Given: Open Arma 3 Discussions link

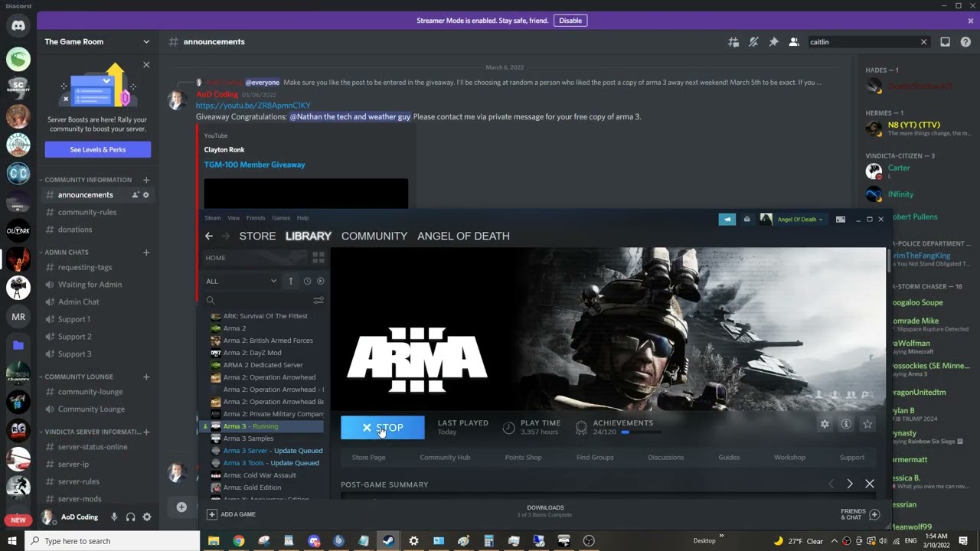Looking at the screenshot, I should [x=666, y=458].
